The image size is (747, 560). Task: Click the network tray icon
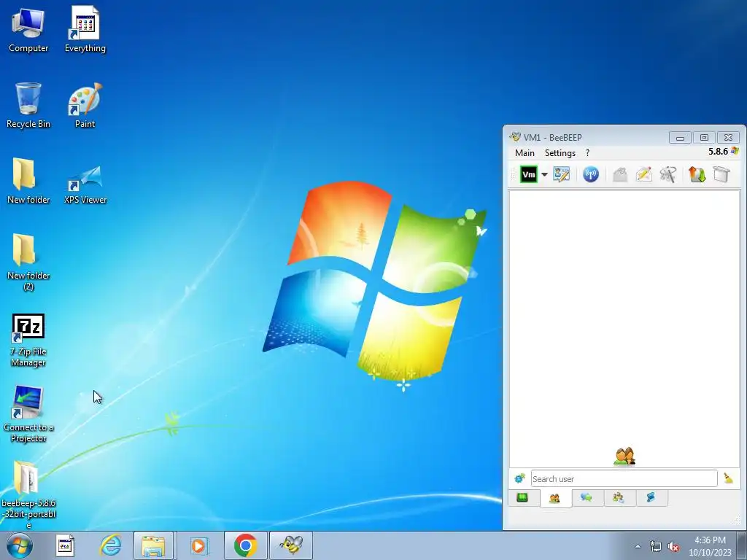(x=656, y=547)
